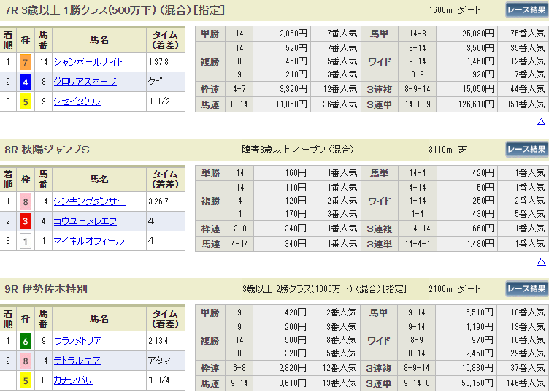549x392 pixels.
Task: Click 7R 枠連 payout 3,320円
Action: 293,89
